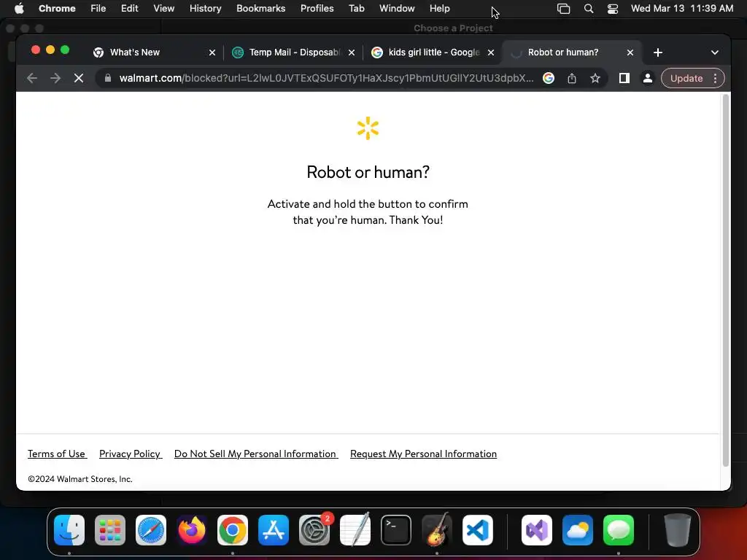Viewport: 747px width, 560px height.
Task: Switch to the Temp Mail tab
Action: [x=293, y=52]
